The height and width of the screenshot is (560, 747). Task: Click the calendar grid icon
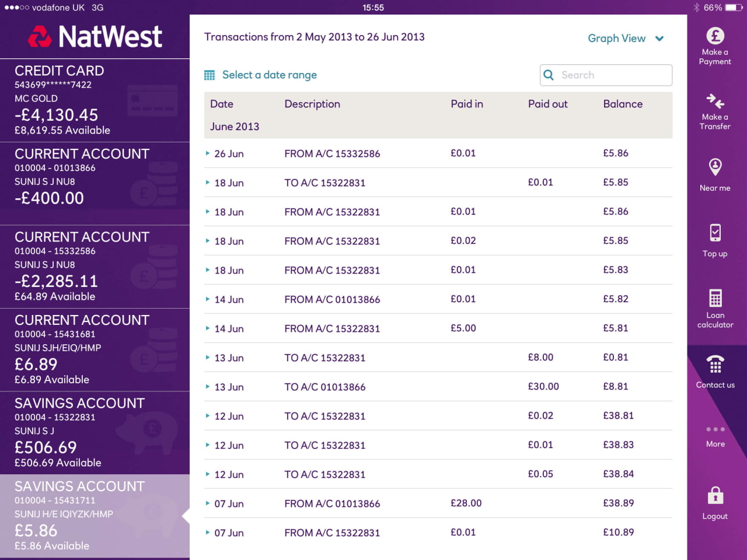coord(210,75)
